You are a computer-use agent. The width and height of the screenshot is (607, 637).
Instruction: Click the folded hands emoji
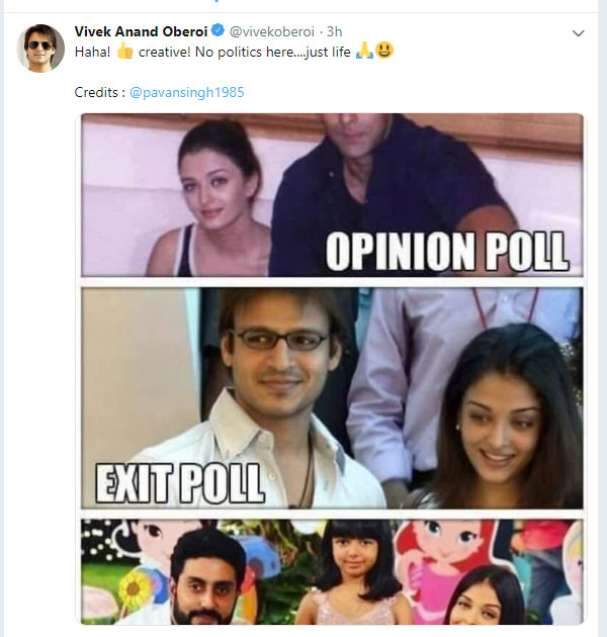coord(365,51)
